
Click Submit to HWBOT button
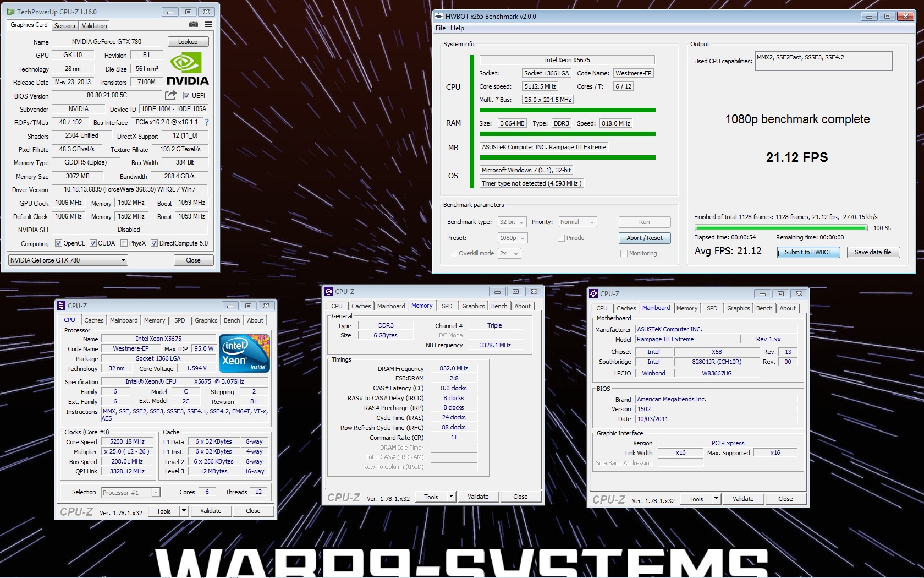coord(809,252)
